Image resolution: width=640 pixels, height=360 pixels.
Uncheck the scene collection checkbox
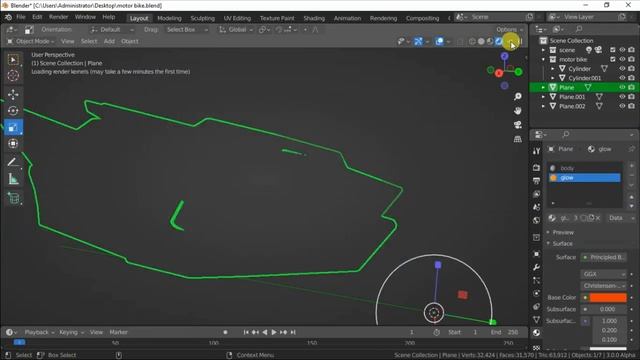coord(613,50)
